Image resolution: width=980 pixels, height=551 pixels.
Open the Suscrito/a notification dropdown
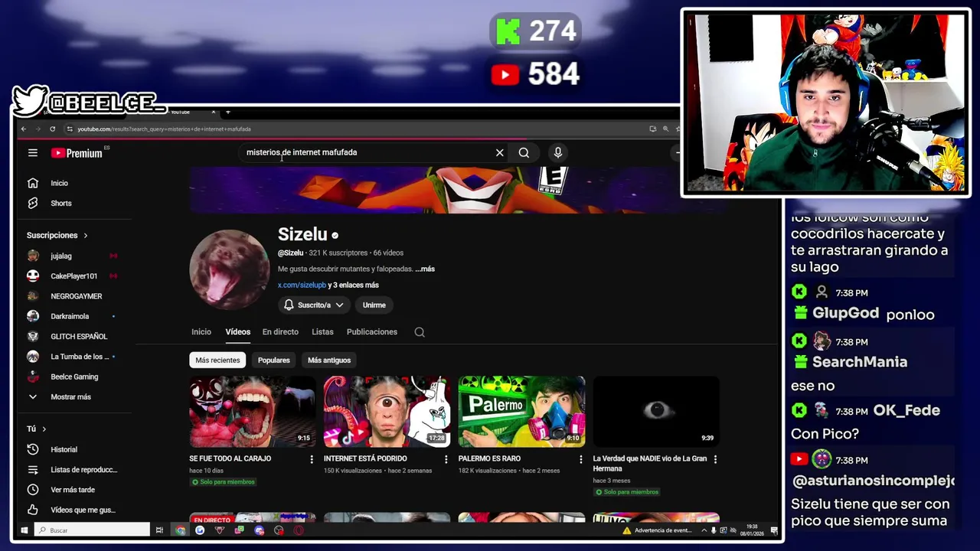tap(314, 305)
